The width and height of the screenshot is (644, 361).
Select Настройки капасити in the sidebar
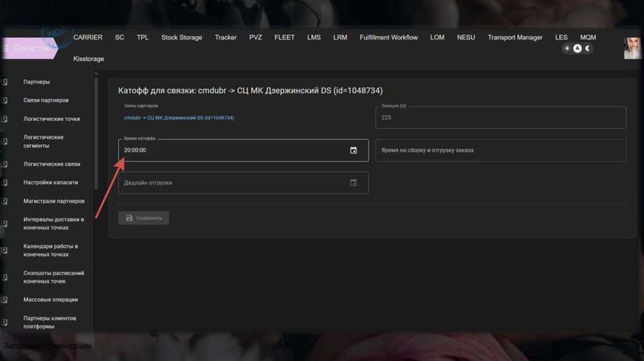pyautogui.click(x=50, y=182)
